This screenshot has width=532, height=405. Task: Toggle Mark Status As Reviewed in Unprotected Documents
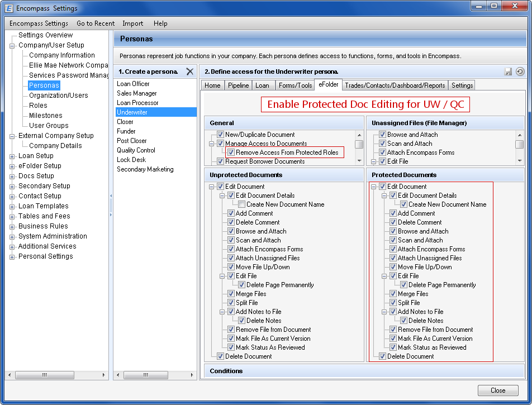231,347
